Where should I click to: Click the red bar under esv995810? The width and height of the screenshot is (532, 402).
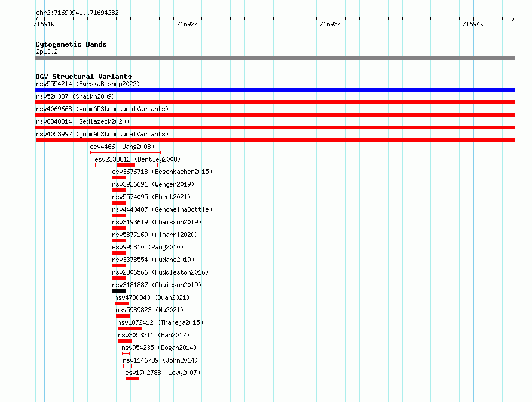119,253
